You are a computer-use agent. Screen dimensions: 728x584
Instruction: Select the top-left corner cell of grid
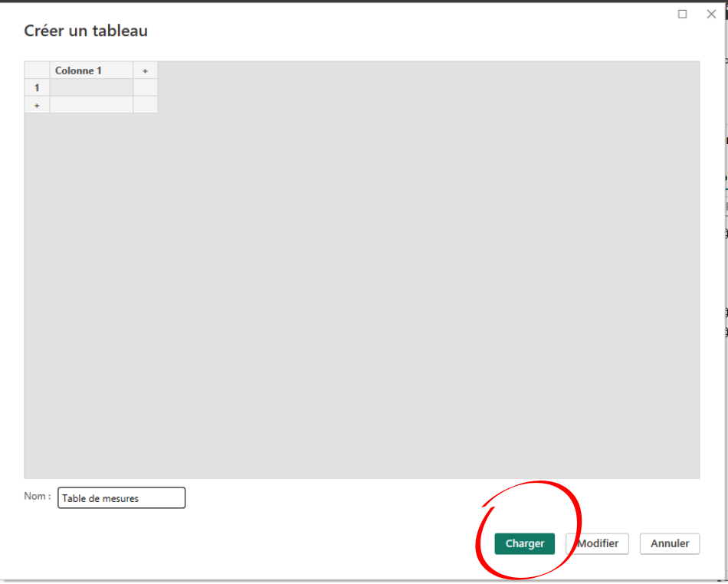point(37,71)
